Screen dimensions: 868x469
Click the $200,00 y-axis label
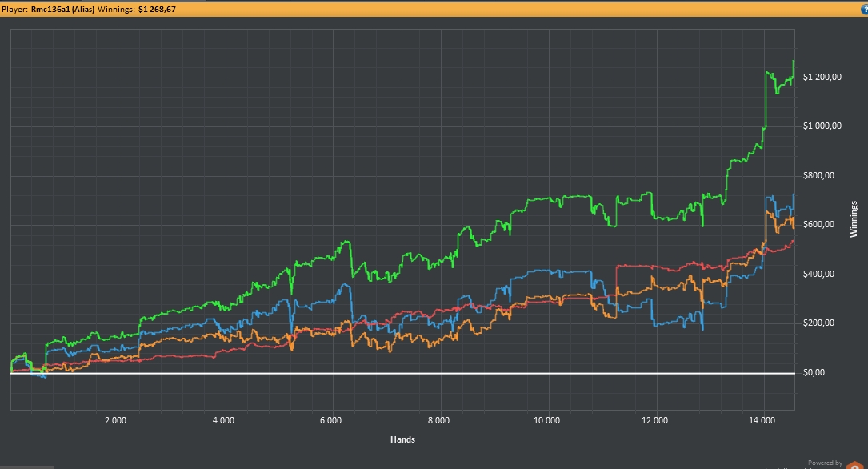[819, 323]
